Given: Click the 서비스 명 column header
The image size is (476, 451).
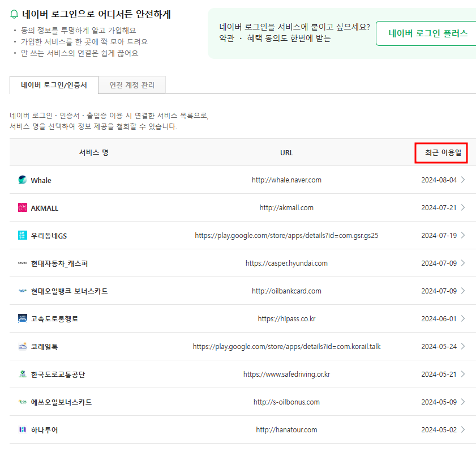Looking at the screenshot, I should tap(94, 152).
